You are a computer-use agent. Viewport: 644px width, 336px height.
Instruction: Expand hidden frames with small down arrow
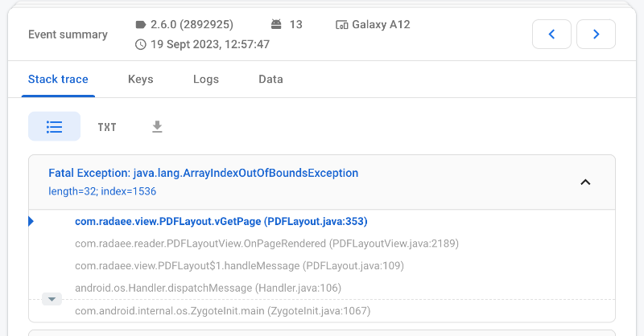pyautogui.click(x=52, y=299)
